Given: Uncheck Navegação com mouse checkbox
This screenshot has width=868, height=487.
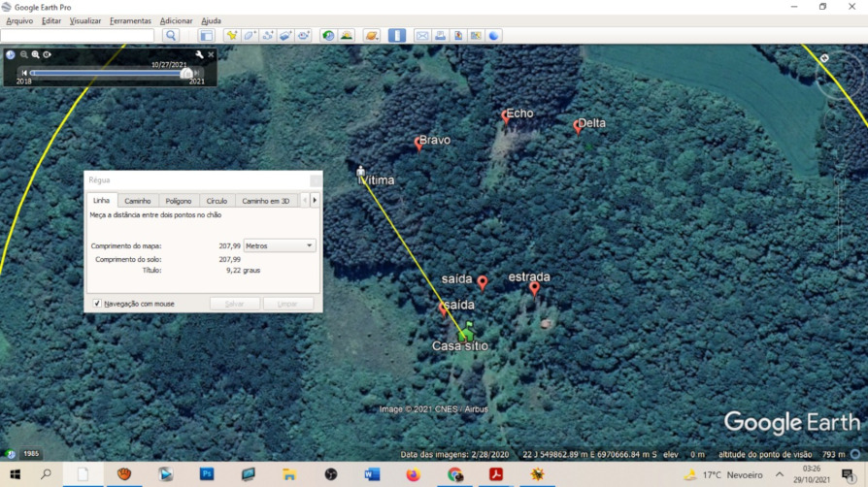Looking at the screenshot, I should (x=97, y=304).
